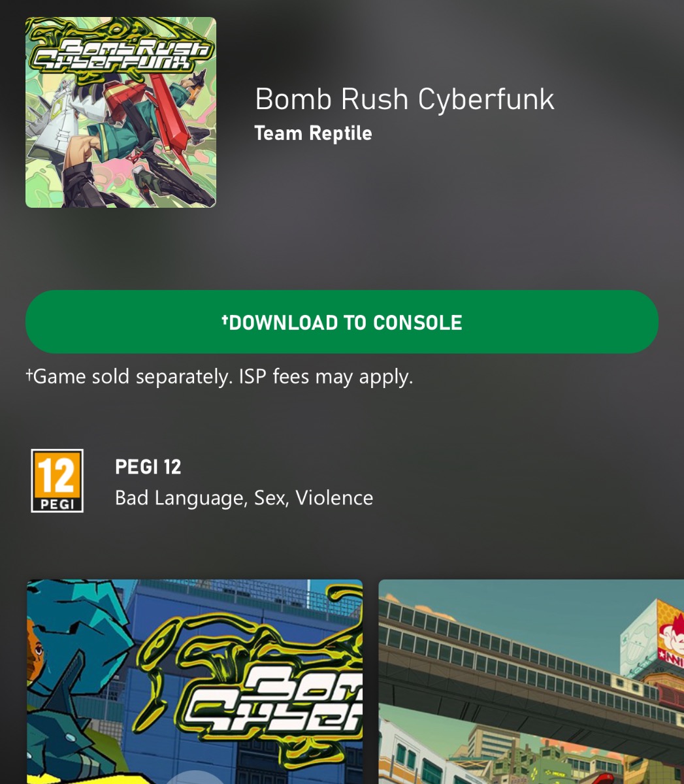Viewport: 684px width, 784px height.
Task: Open the elevated train bridge screenshot
Action: pyautogui.click(x=531, y=681)
